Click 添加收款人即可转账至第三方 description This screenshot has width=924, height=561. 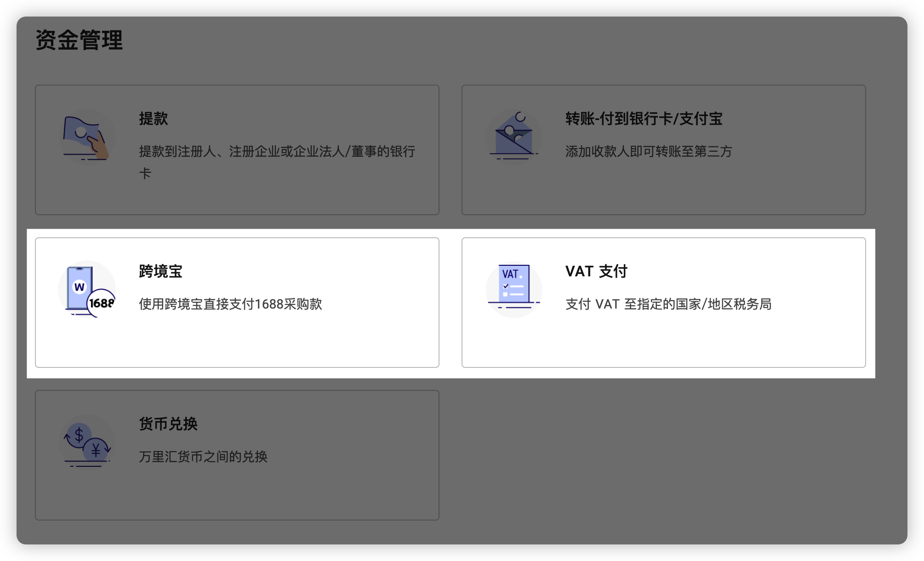point(648,151)
